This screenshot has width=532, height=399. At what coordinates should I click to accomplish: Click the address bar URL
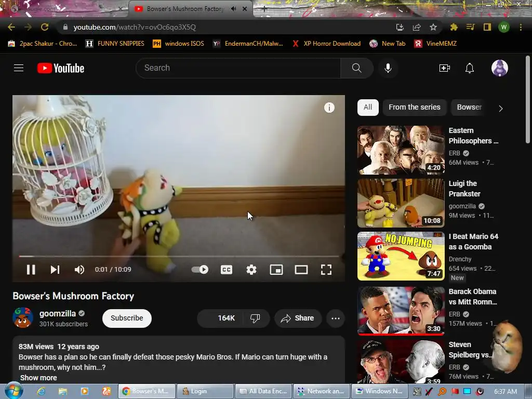tap(135, 27)
